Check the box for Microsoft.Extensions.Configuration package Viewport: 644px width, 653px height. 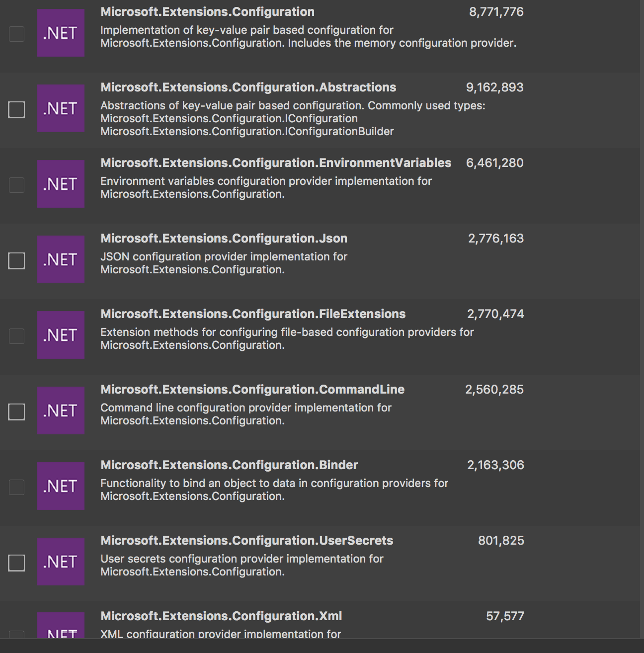point(16,34)
